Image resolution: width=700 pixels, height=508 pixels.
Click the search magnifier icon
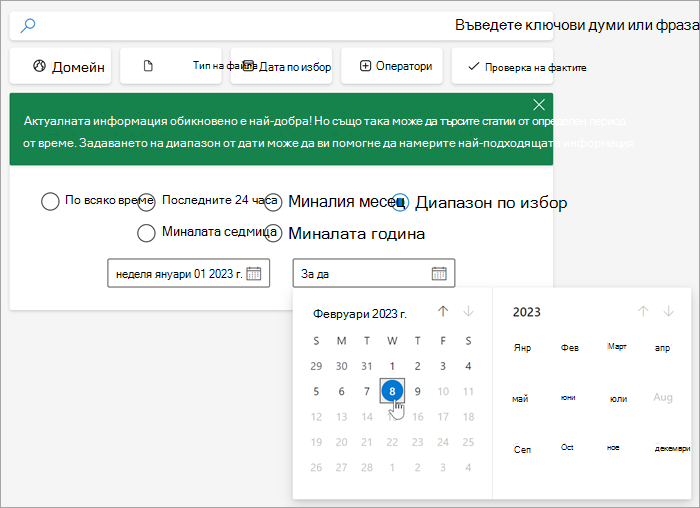click(x=28, y=25)
